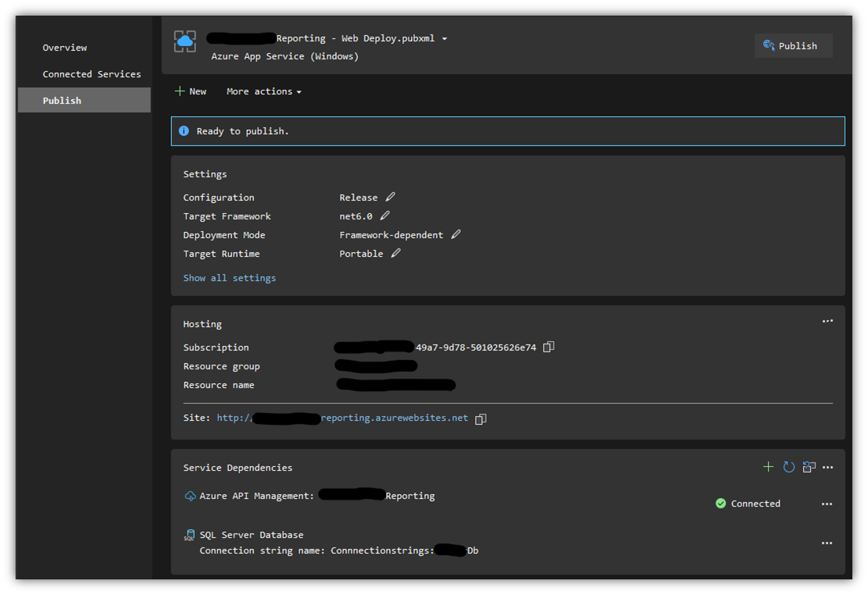Click the New profile plus button
868x595 pixels.
pos(191,91)
